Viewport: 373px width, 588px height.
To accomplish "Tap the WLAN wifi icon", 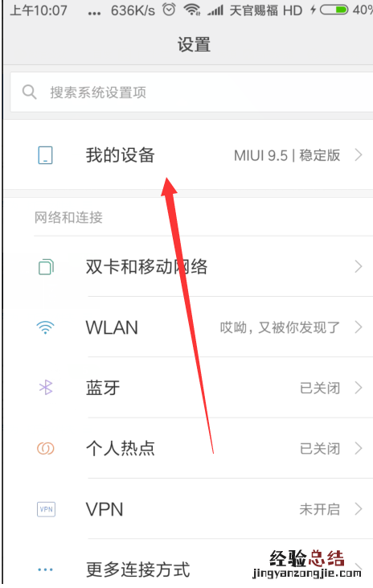I will (45, 327).
